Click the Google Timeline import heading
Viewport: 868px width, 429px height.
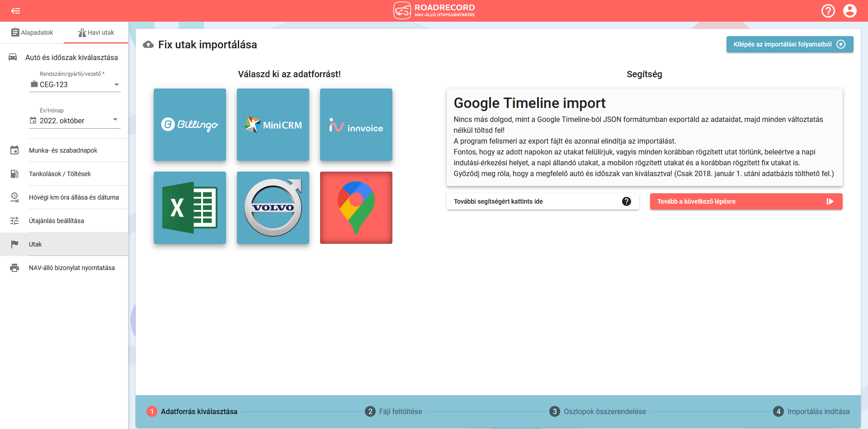(x=529, y=103)
